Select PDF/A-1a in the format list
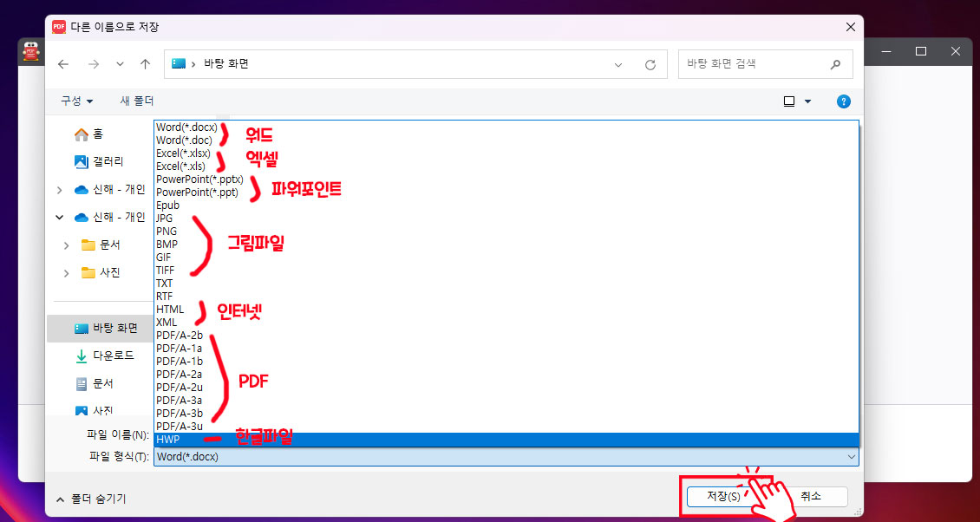 (506, 349)
